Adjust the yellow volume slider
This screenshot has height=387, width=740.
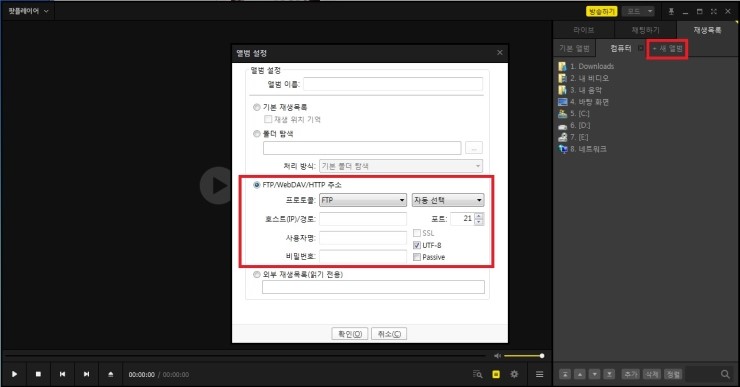[524, 355]
